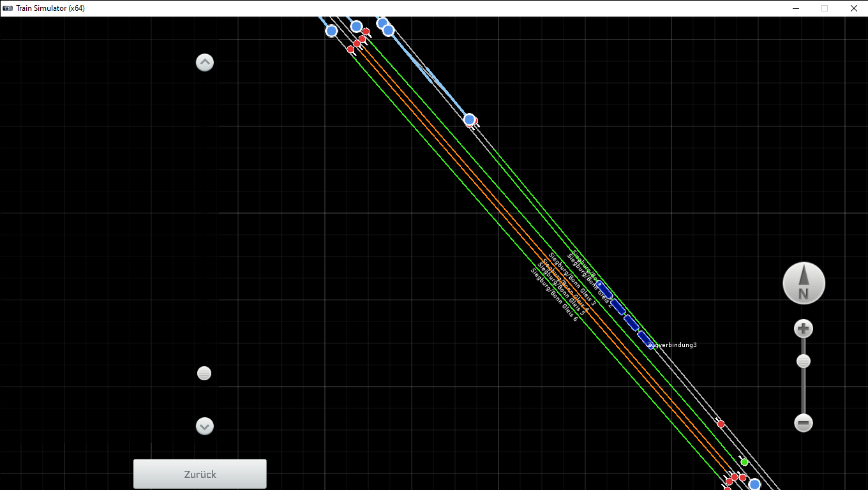This screenshot has width=868, height=490.
Task: Select the blue junction node ending the light-blue track
Action: pos(469,119)
